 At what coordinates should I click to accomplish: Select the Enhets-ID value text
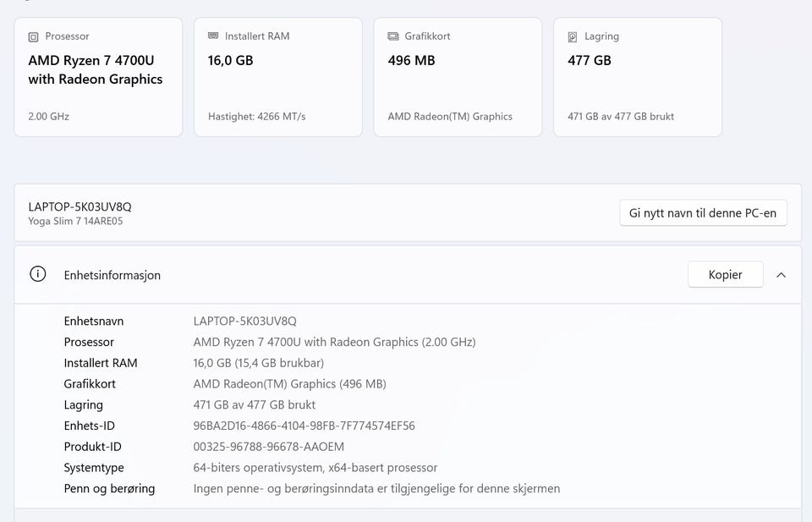click(x=304, y=426)
